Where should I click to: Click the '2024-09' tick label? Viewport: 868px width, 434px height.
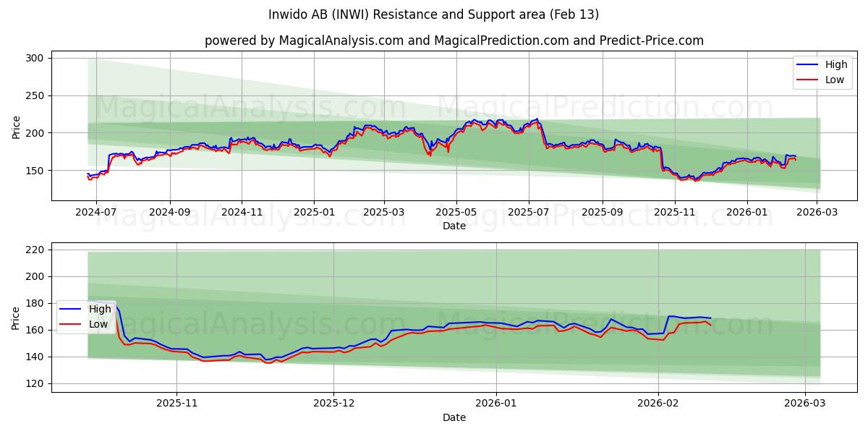click(170, 212)
